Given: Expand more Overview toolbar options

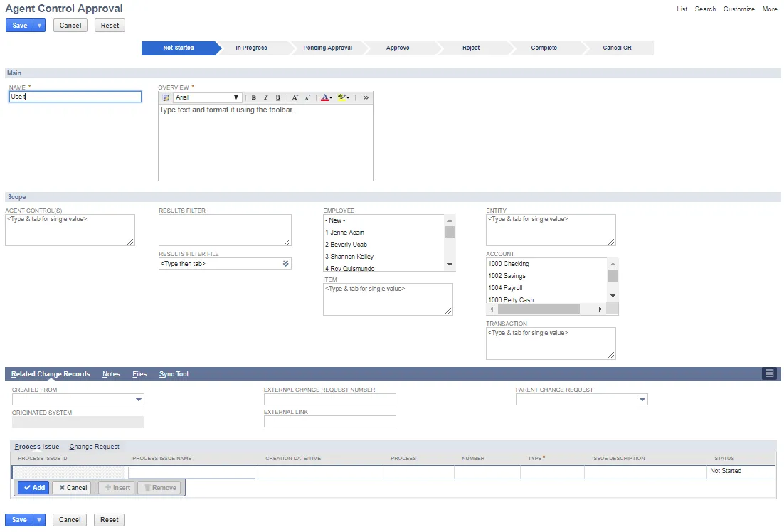Looking at the screenshot, I should [x=366, y=97].
